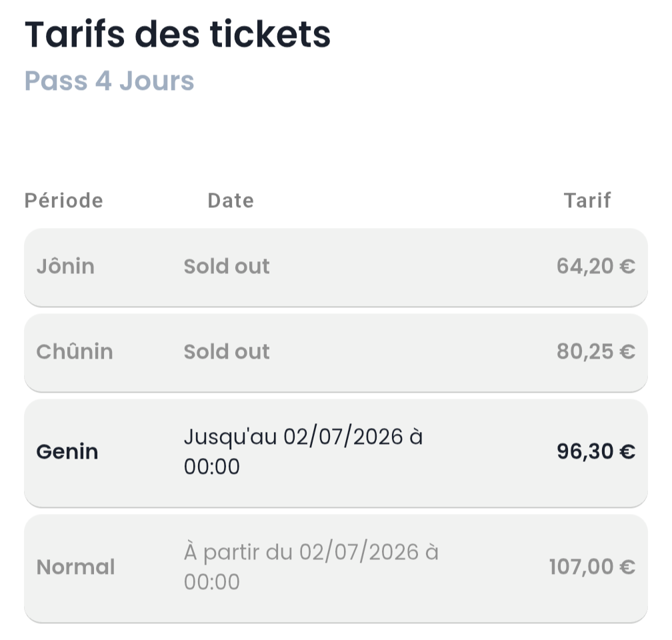Click the "Période" column header

tap(64, 200)
